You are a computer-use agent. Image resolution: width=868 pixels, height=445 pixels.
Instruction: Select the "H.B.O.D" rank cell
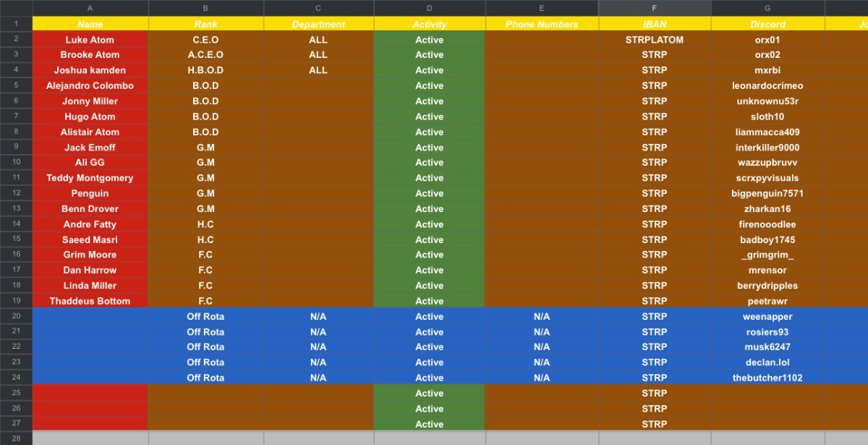click(x=205, y=70)
